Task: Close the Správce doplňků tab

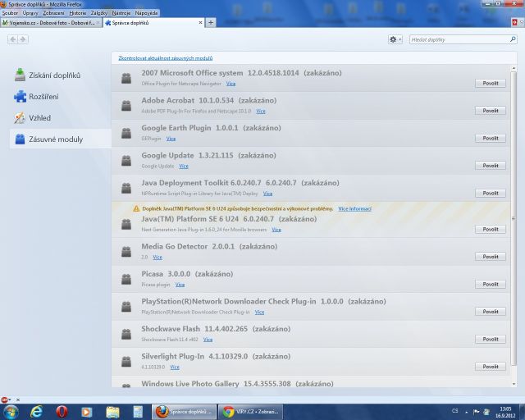Action: (x=200, y=23)
